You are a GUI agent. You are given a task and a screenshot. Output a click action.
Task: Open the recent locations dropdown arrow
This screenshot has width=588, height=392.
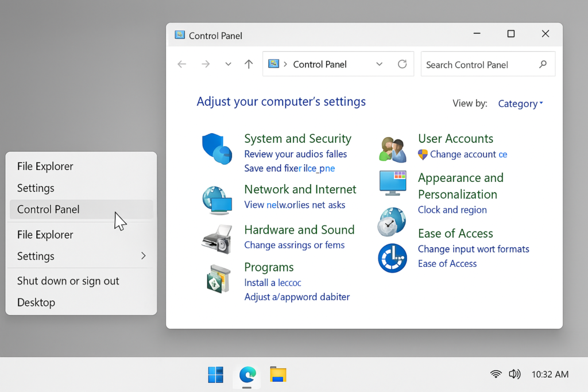click(x=228, y=64)
